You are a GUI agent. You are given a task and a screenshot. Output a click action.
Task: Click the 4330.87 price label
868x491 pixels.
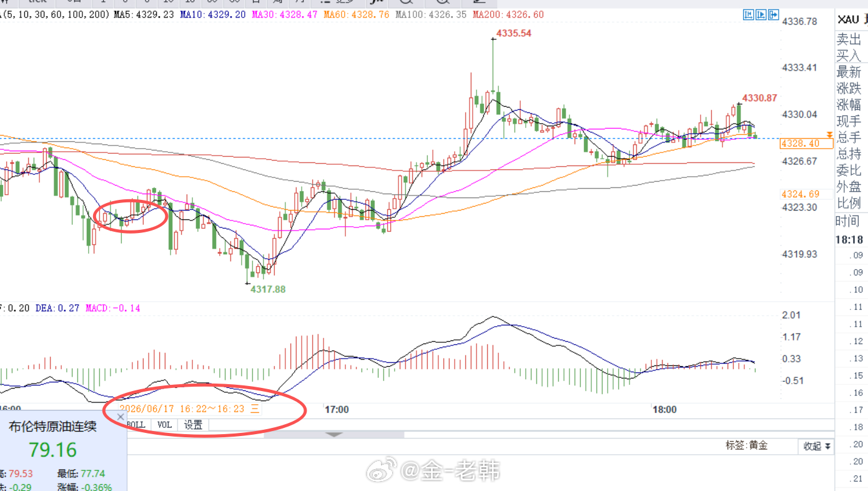pyautogui.click(x=759, y=97)
